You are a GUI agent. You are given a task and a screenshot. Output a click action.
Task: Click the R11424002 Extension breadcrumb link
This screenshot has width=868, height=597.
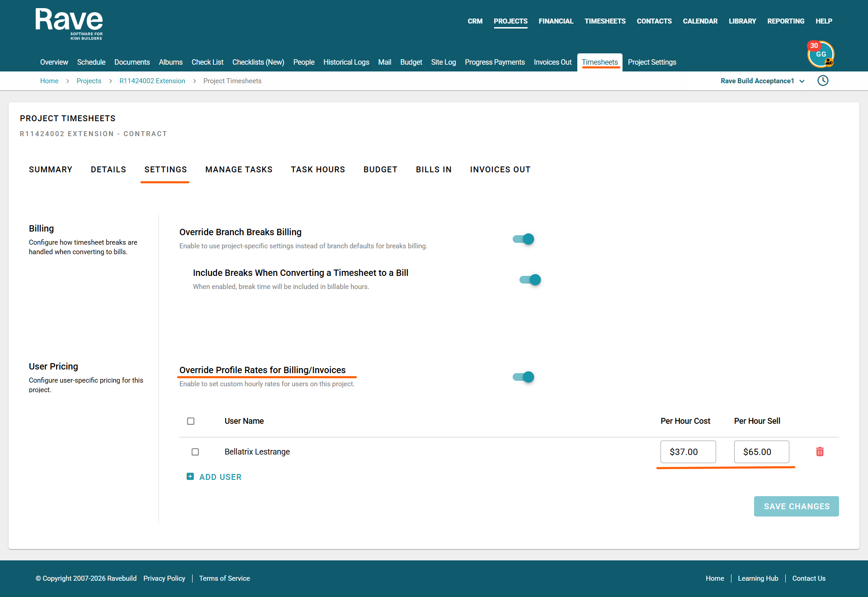point(152,81)
